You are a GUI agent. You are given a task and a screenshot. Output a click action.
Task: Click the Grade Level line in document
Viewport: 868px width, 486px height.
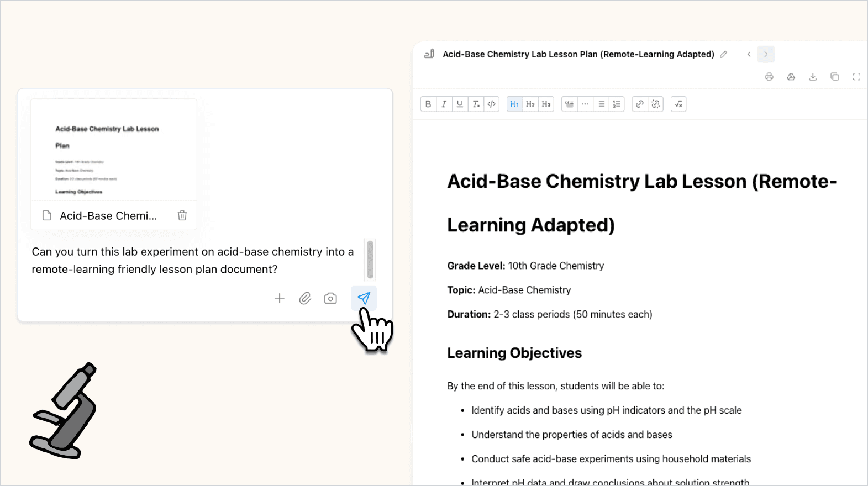pyautogui.click(x=525, y=266)
